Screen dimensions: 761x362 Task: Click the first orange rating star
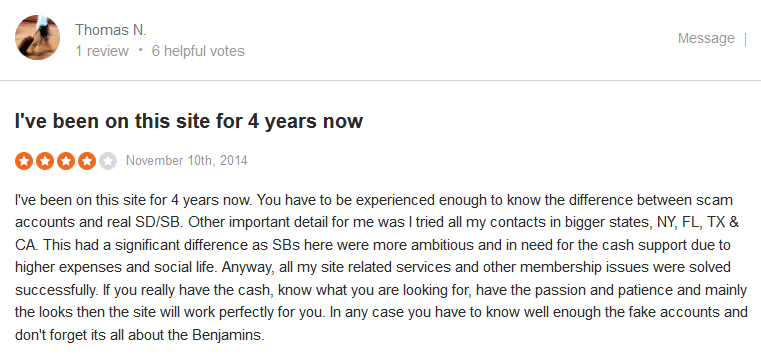coord(24,161)
